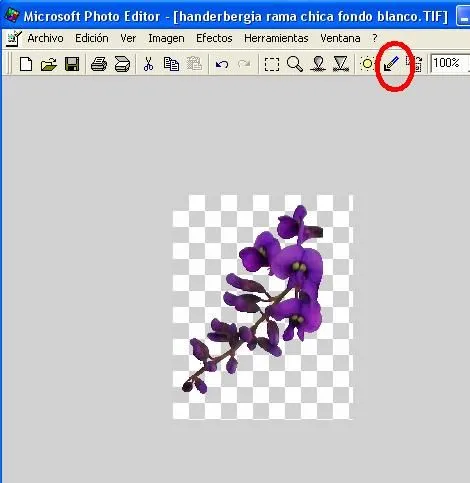
Task: Print the image with the printer icon
Action: [99, 64]
